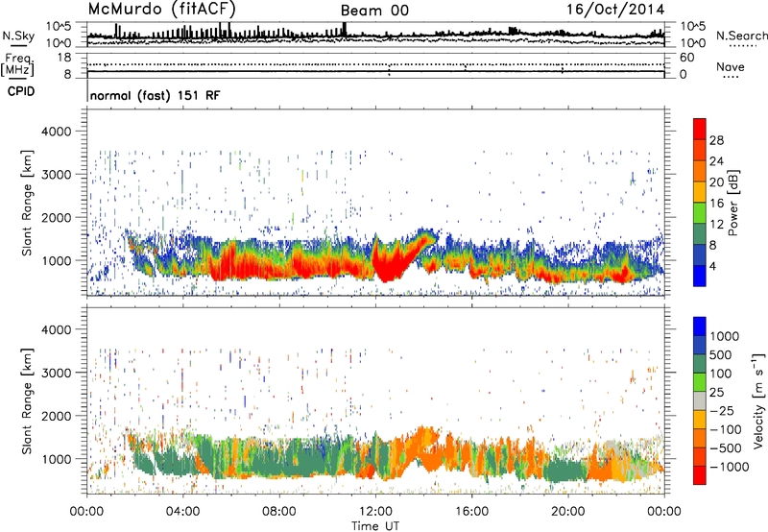
Task: Click the 04:00 time axis tick label
Action: (183, 512)
